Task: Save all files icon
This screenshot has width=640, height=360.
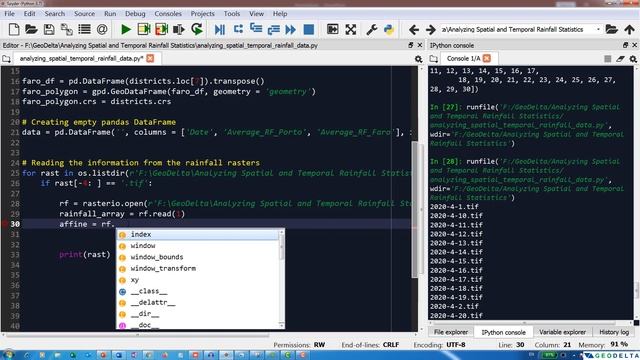Action: coord(67,29)
